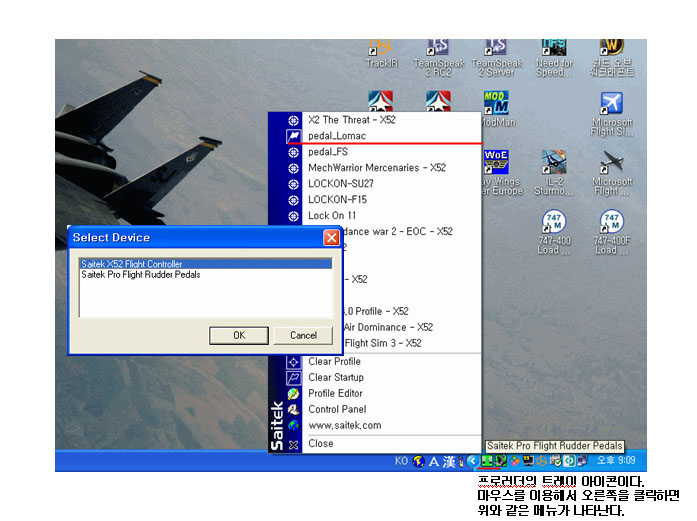697x521 pixels.
Task: Click the war 2 - EOC - X52 profile entry
Action: pos(412,232)
